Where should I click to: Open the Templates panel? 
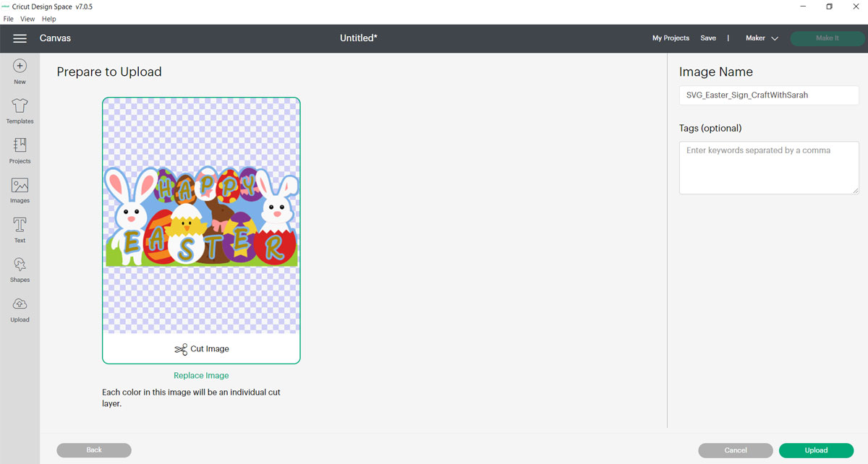[x=20, y=110]
